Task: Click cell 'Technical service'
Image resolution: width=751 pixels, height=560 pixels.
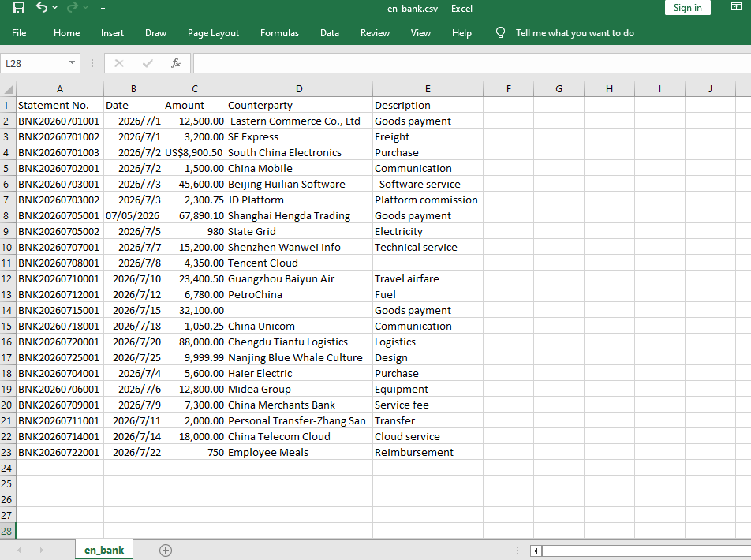Action: tap(428, 247)
